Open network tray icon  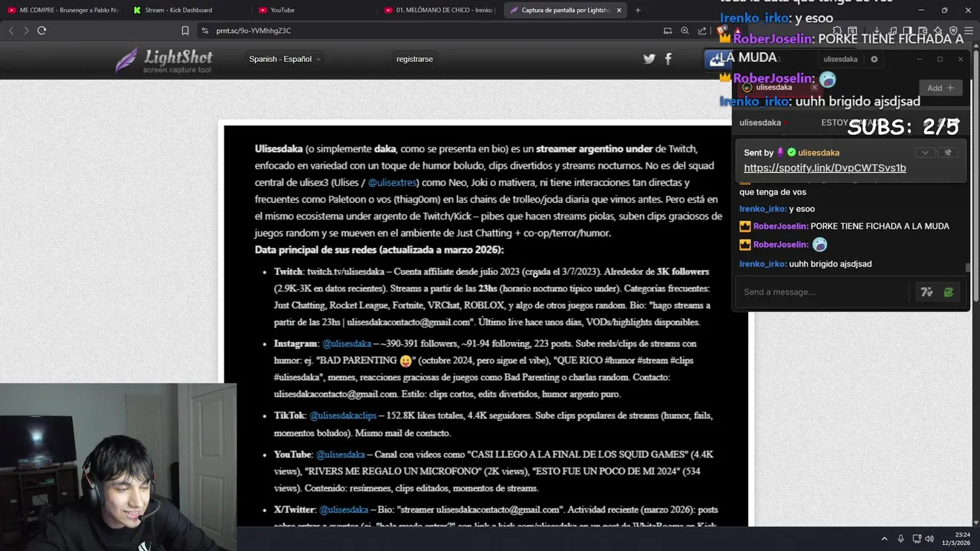point(916,539)
